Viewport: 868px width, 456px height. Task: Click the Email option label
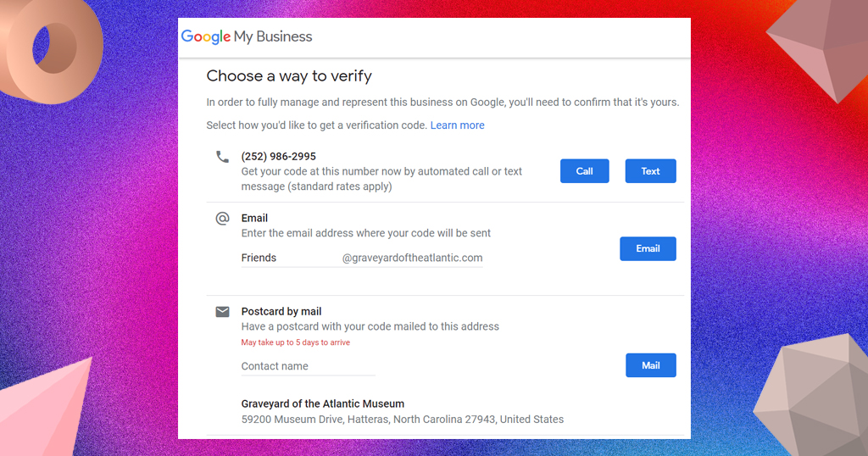click(254, 218)
